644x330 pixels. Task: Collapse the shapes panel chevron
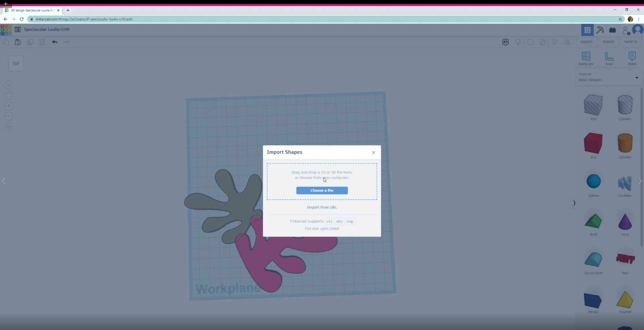coord(574,203)
